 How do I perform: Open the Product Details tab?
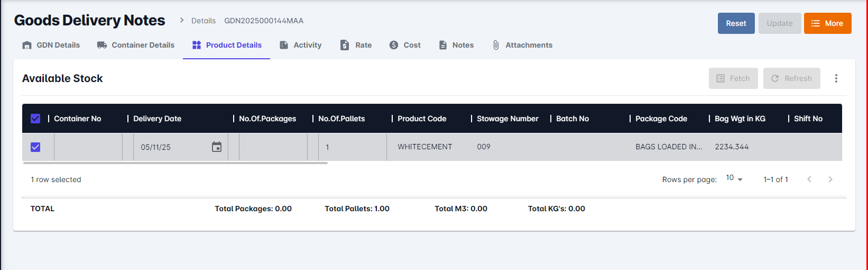[227, 45]
